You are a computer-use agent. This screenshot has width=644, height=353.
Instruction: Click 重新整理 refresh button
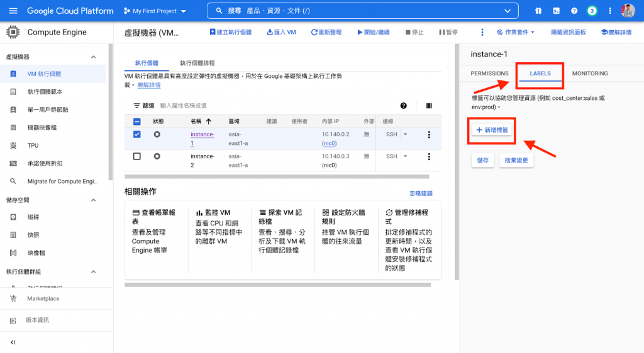[x=326, y=32]
